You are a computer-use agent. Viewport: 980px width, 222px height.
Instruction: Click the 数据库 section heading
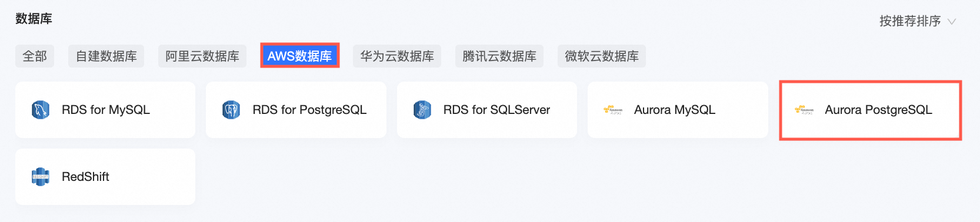(34, 19)
